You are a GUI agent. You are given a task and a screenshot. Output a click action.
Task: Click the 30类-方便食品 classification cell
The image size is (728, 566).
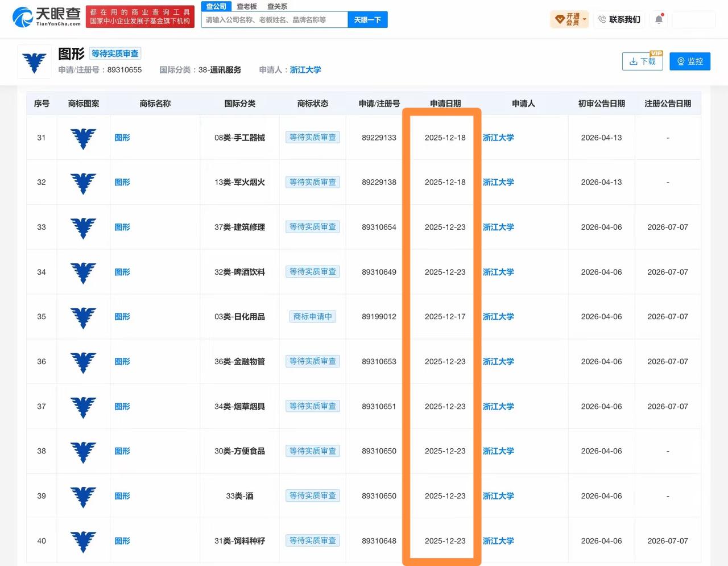239,451
